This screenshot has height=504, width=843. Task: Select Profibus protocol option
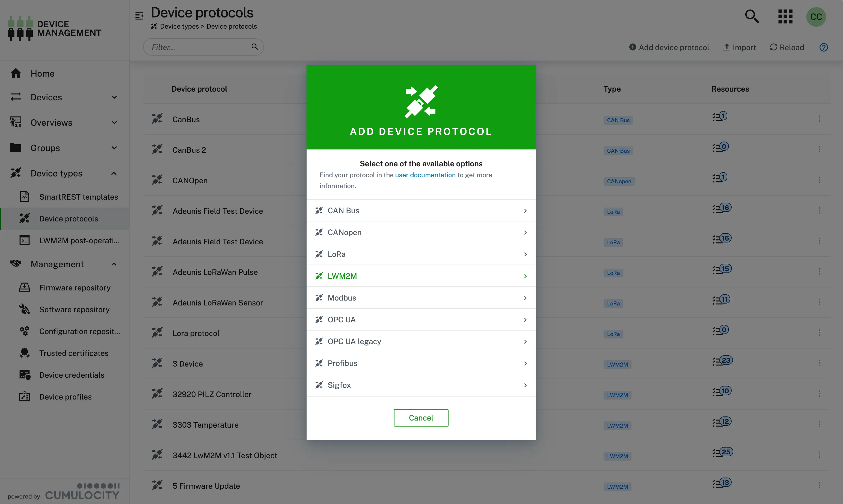(x=421, y=363)
